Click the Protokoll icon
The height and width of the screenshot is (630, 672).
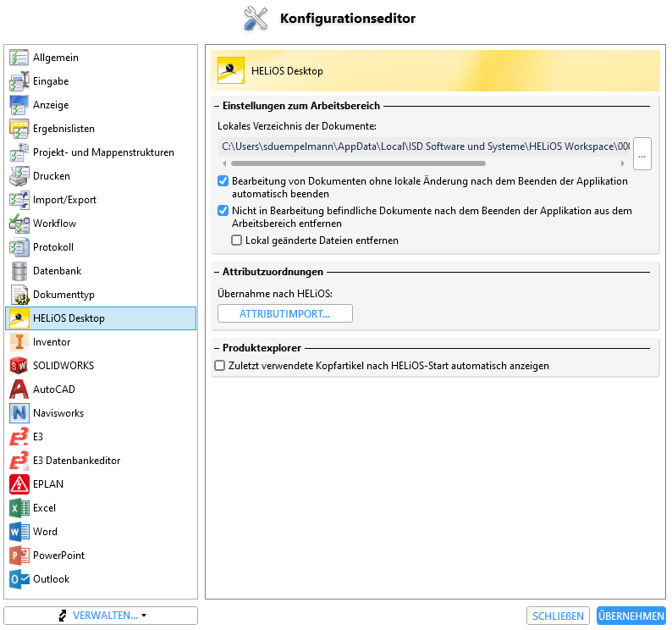(19, 247)
